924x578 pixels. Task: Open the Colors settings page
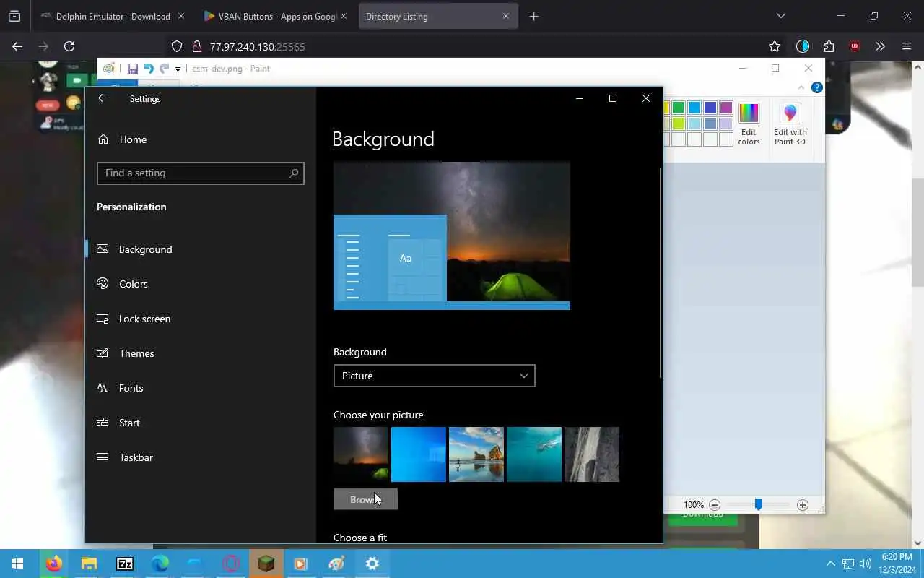click(x=201, y=284)
